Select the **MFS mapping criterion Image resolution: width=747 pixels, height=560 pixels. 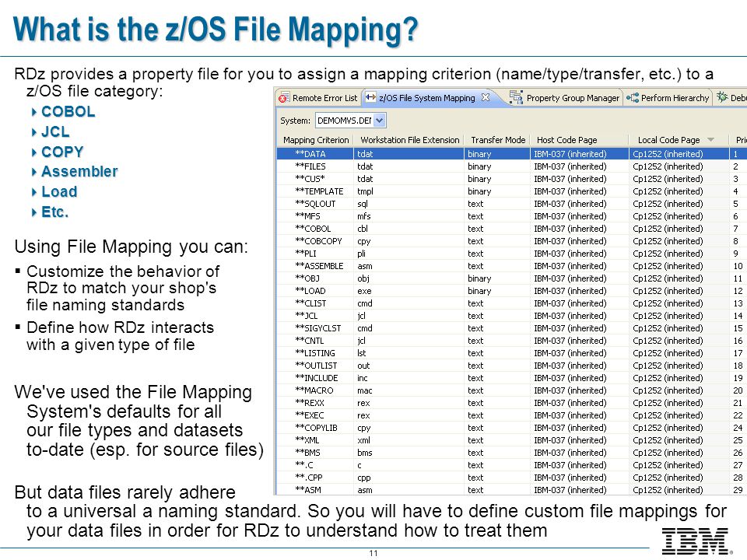308,216
